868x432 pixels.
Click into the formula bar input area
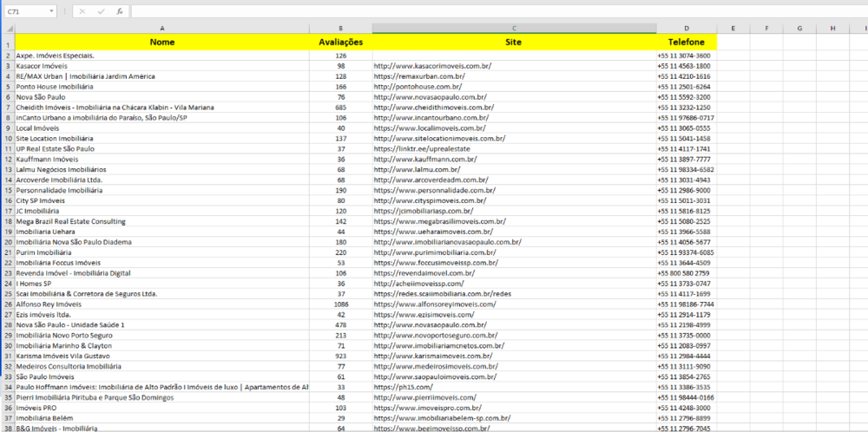tap(498, 11)
